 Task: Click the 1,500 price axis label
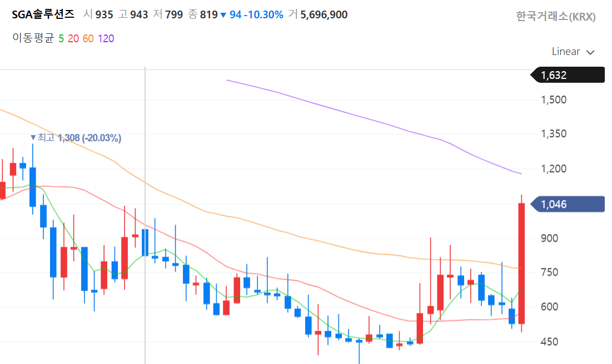554,99
